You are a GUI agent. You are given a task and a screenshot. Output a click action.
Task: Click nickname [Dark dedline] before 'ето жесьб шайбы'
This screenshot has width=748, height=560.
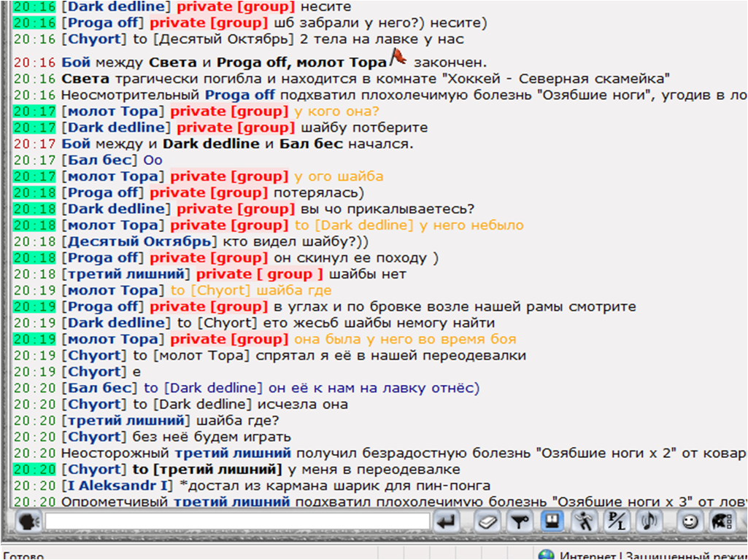tap(116, 322)
